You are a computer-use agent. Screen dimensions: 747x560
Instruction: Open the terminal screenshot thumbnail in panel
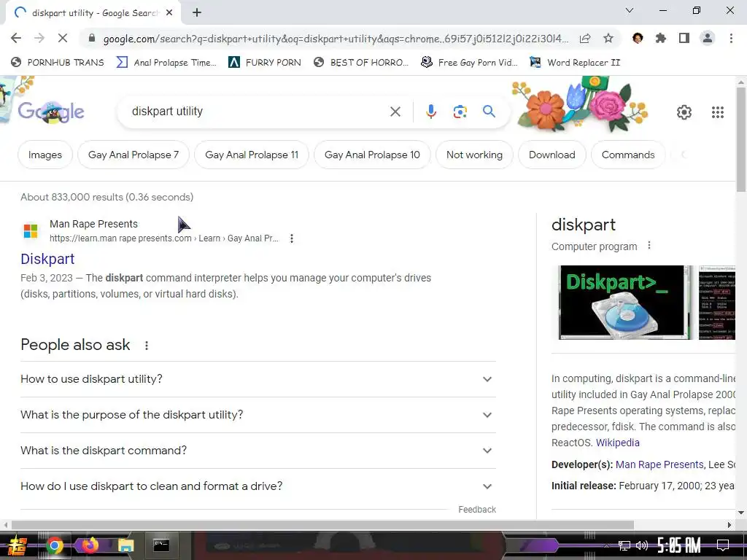[x=717, y=303]
